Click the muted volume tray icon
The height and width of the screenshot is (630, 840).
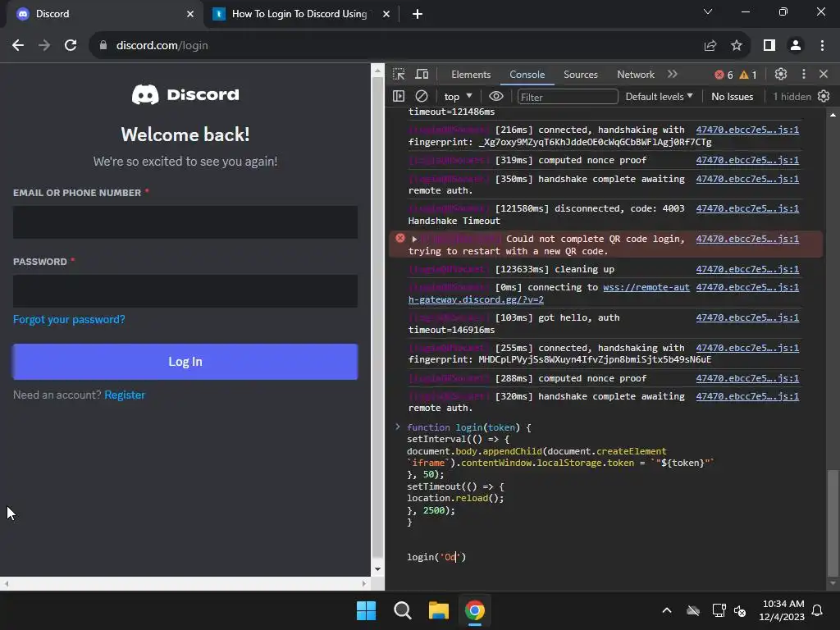(740, 610)
